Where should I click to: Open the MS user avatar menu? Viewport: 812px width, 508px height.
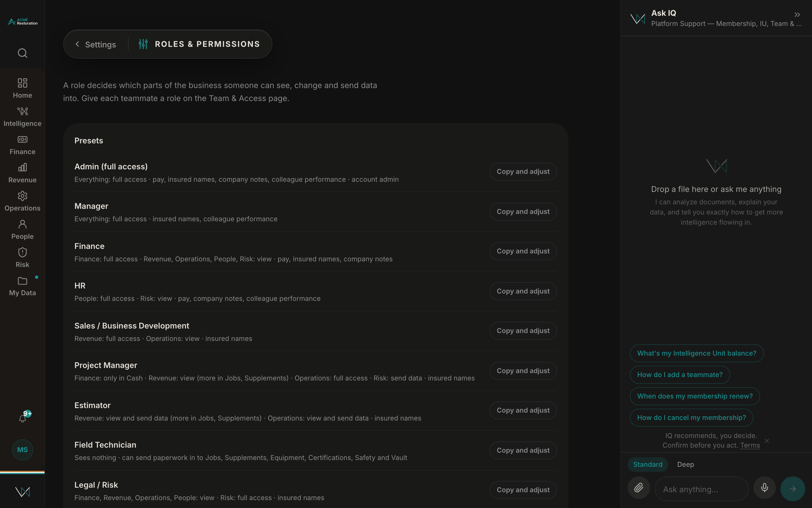tap(23, 450)
